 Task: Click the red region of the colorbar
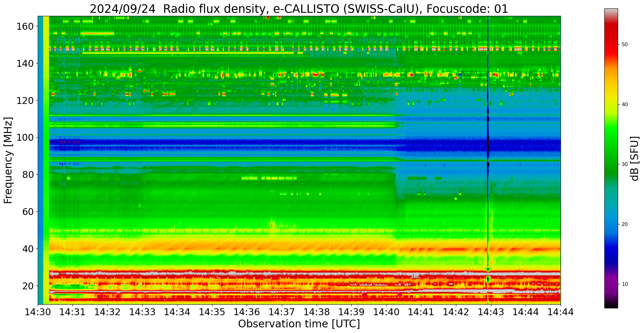pos(611,41)
